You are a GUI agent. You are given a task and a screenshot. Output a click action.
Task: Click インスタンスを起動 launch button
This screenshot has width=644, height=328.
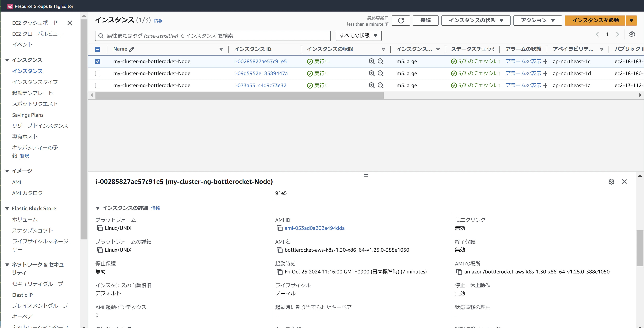coord(595,21)
